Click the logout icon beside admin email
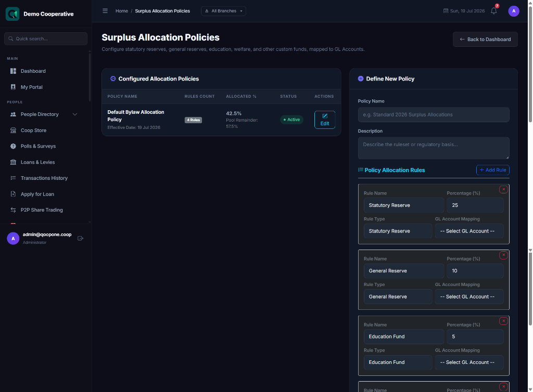This screenshot has height=392, width=533. pos(81,238)
